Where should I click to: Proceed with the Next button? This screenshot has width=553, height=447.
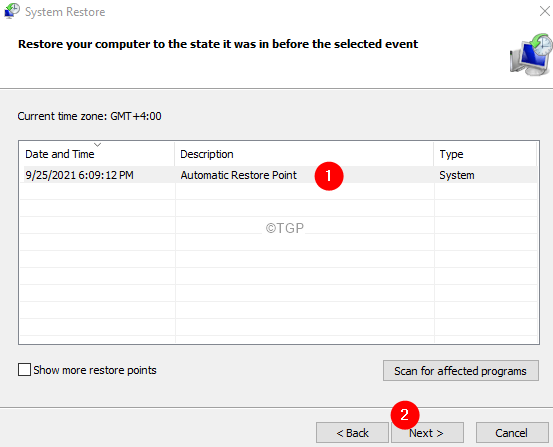point(427,433)
